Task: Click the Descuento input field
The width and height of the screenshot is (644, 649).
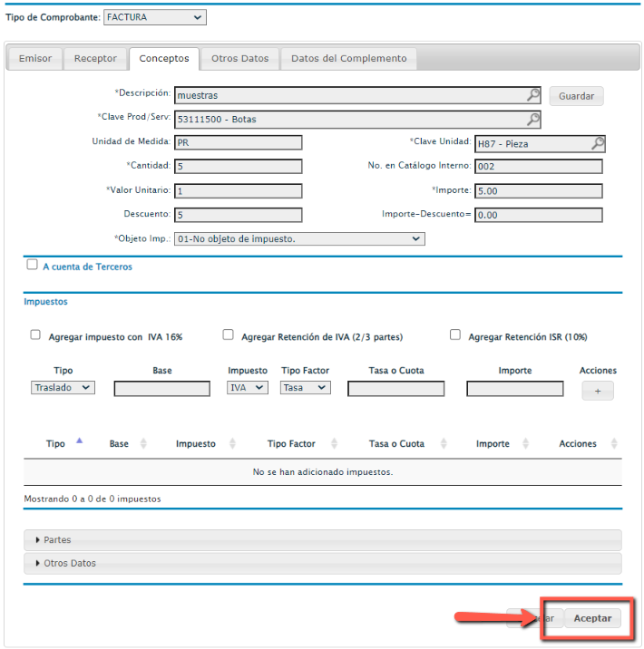Action: tap(239, 215)
